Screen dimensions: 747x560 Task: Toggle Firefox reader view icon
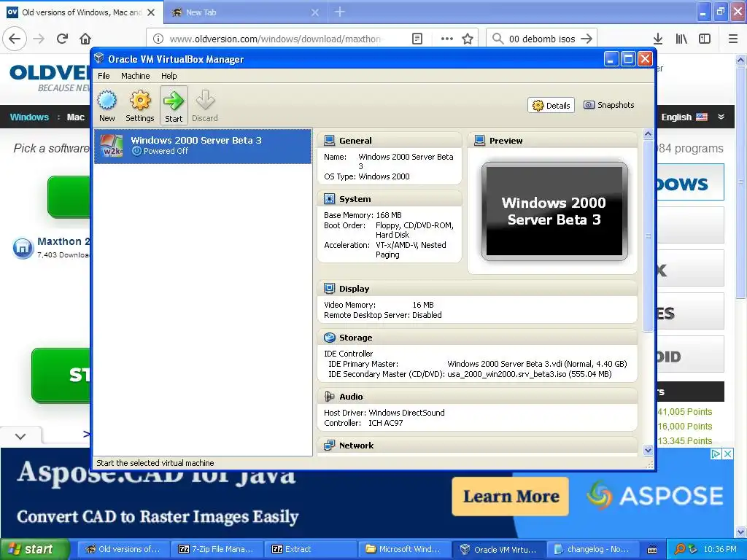[417, 39]
